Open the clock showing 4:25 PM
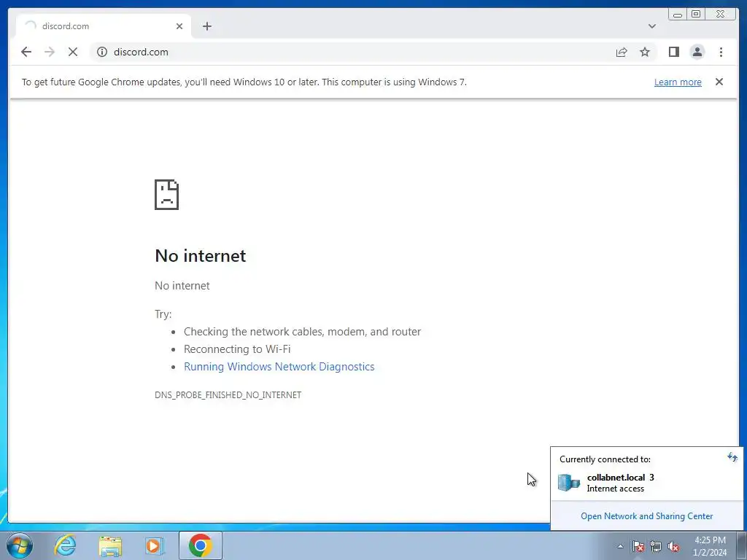This screenshot has height=560, width=747. click(x=710, y=546)
